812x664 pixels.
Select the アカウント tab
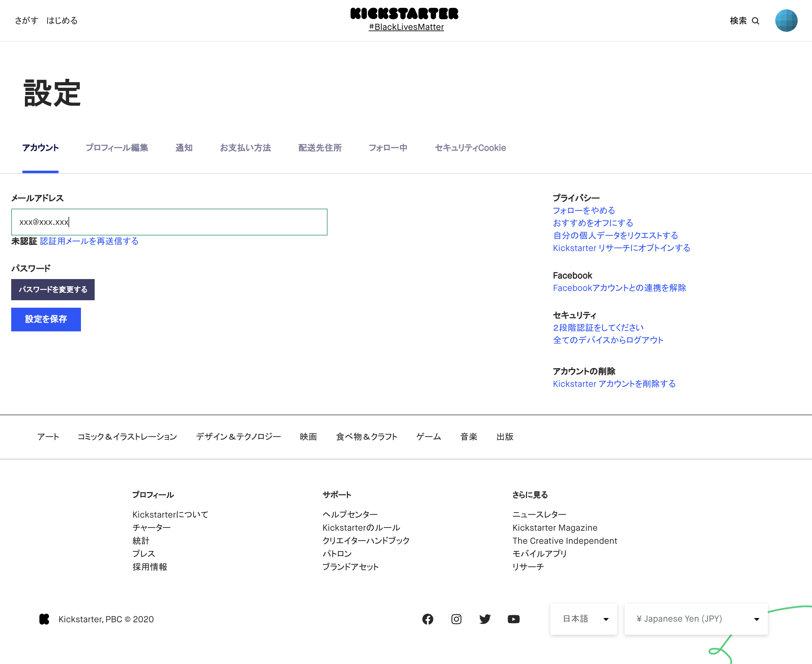pos(40,148)
